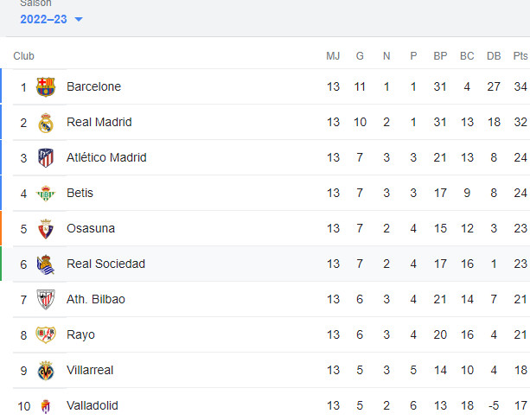The image size is (530, 420).
Task: Open the Barcelone team link
Action: click(93, 87)
